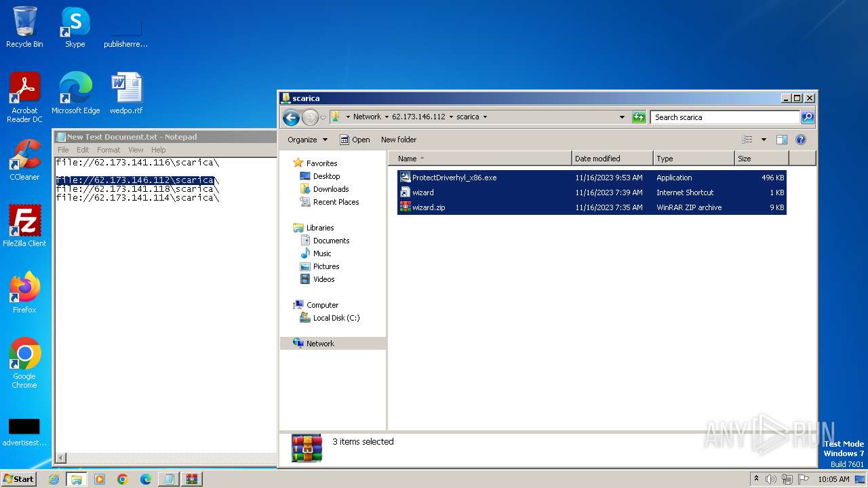Open Internet Explorer from the taskbar

coord(54,479)
